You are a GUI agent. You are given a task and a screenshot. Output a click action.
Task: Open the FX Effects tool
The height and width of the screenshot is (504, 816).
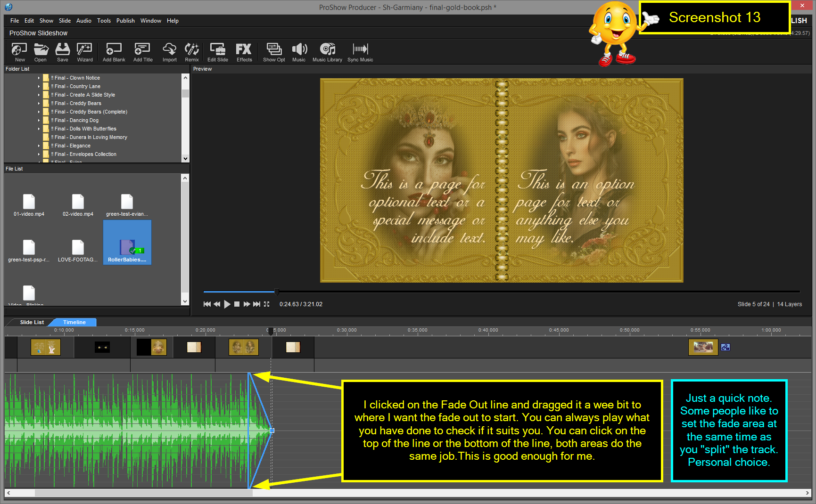pos(244,52)
